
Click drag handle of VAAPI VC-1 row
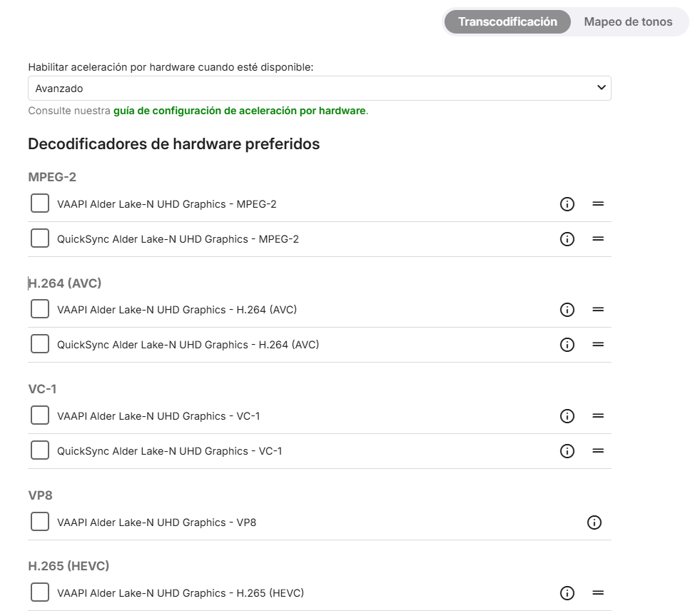(x=598, y=416)
